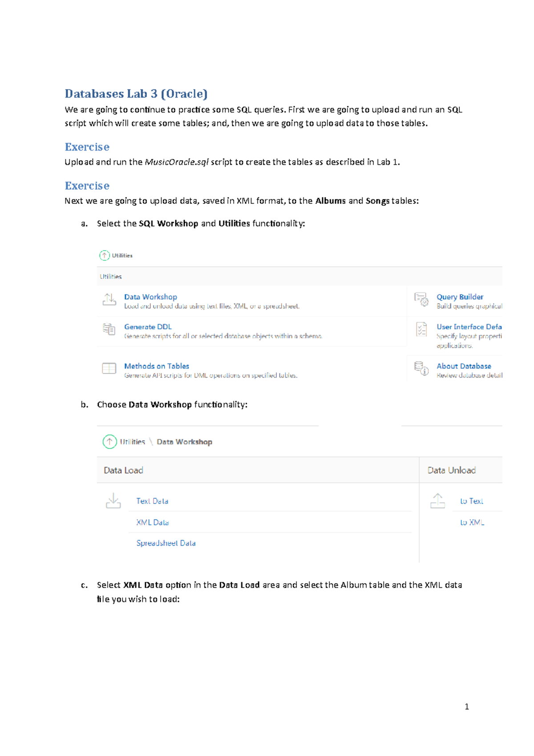Open the About Database link
The width and height of the screenshot is (534, 756).
[464, 366]
